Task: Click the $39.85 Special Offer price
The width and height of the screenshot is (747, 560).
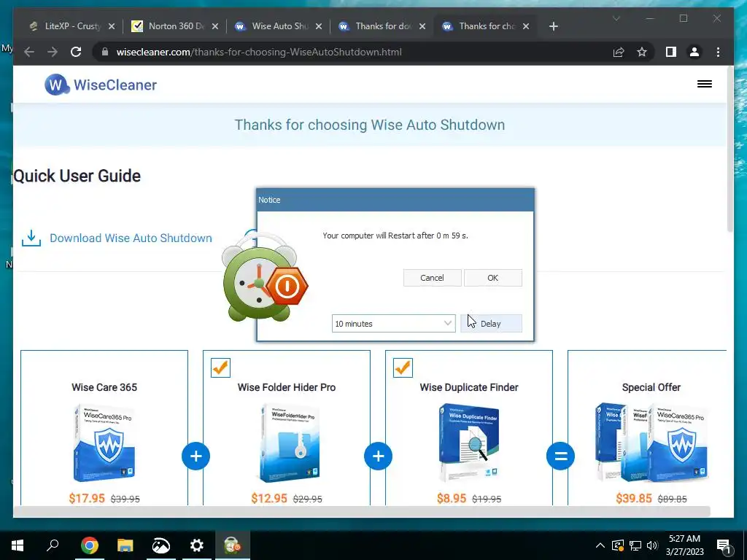Action: click(634, 499)
